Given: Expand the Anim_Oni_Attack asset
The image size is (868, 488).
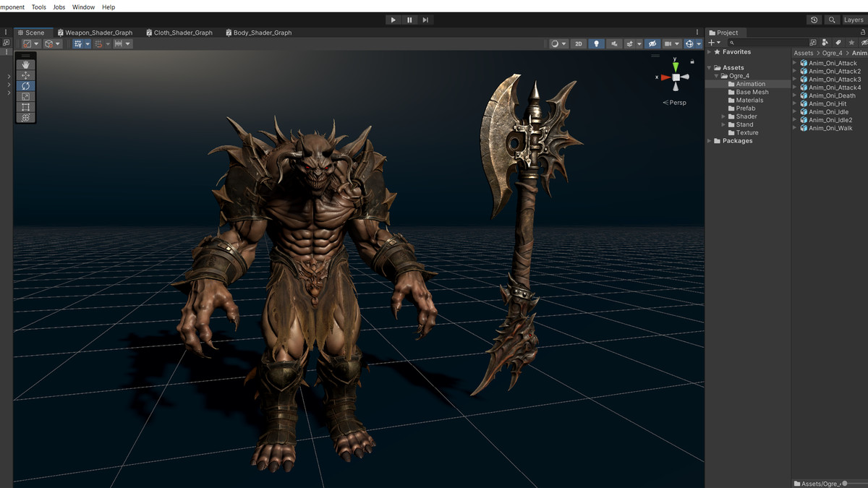Looking at the screenshot, I should click(x=793, y=63).
